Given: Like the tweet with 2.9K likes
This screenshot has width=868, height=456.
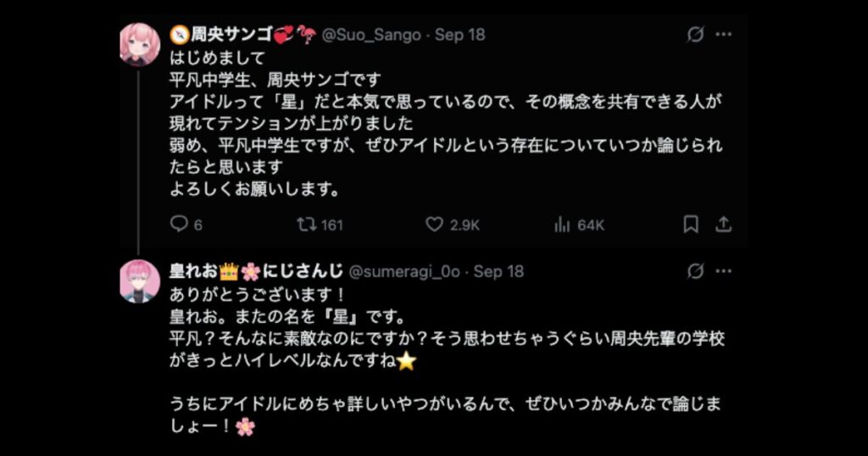Looking at the screenshot, I should [x=435, y=225].
